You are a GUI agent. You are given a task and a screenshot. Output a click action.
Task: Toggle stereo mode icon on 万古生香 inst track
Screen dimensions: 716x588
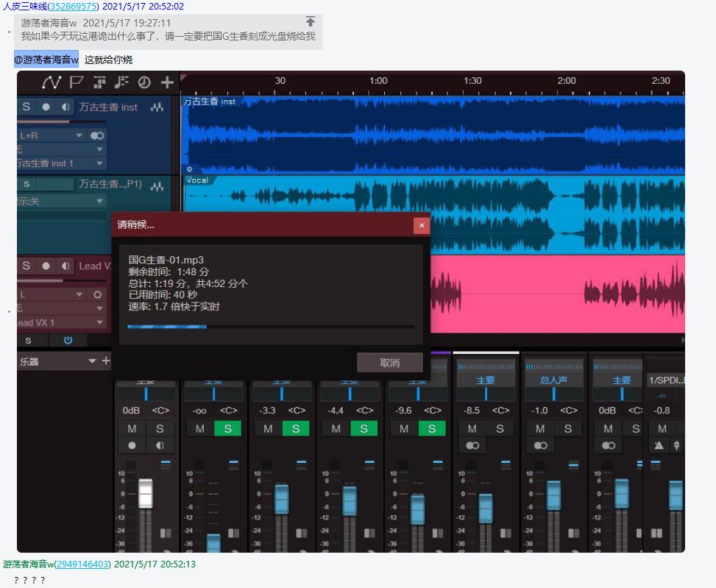(x=97, y=135)
